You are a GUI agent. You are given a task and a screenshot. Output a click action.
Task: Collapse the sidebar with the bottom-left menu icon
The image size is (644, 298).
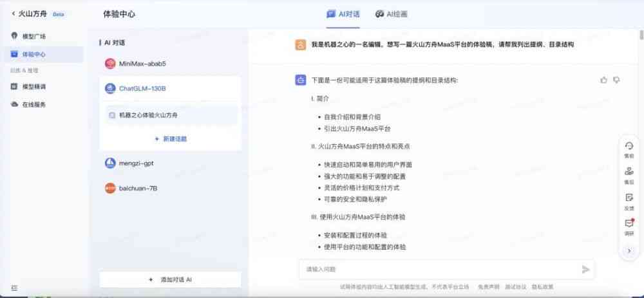14,288
